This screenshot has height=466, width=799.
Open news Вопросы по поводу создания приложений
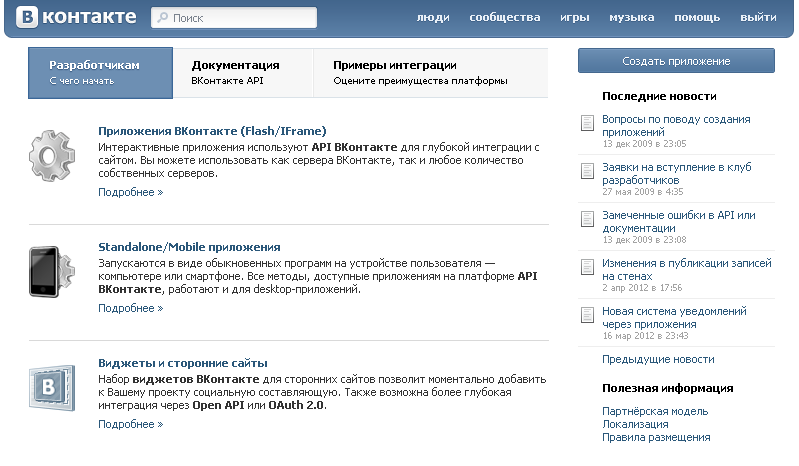tap(676, 125)
